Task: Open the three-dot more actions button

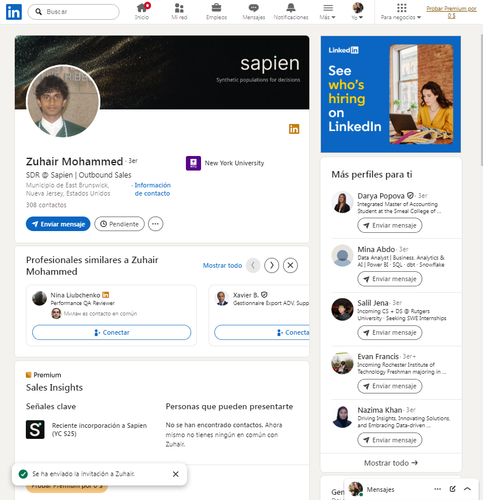Action: point(156,224)
